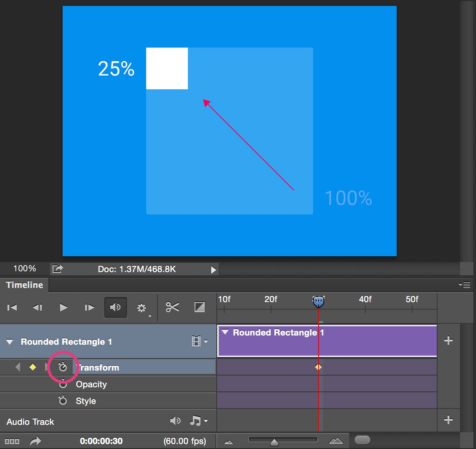
Task: Click the transition icon next to the scissors
Action: pyautogui.click(x=200, y=308)
